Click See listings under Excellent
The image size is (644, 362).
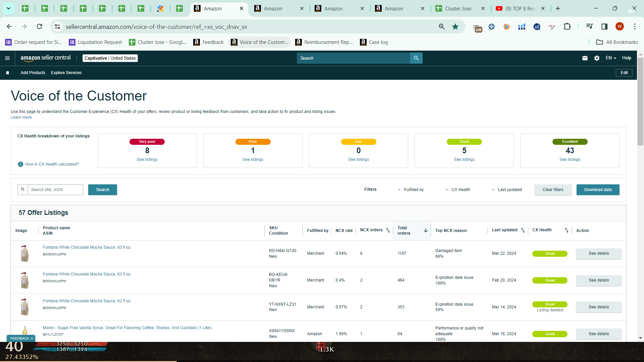point(570,160)
